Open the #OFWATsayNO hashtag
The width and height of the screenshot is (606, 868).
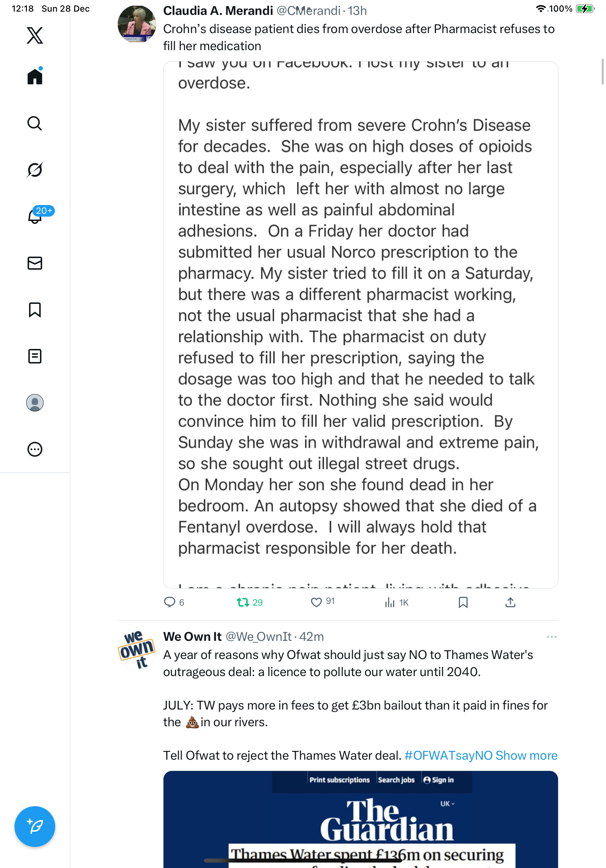coord(448,755)
